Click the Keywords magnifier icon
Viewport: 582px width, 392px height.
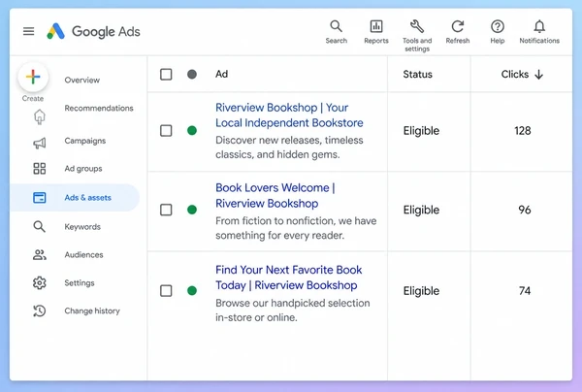click(x=40, y=226)
